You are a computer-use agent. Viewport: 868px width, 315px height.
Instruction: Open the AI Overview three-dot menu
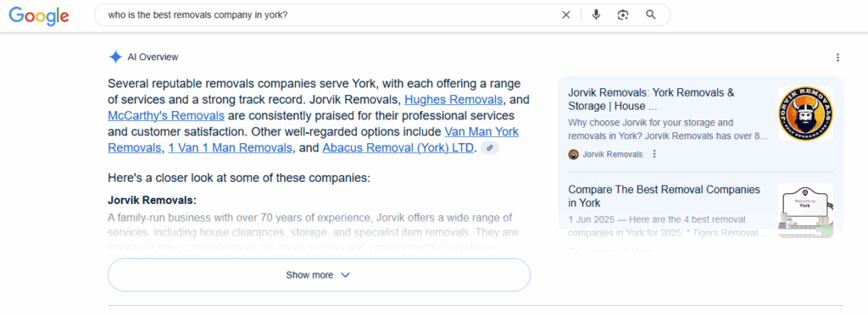point(837,58)
